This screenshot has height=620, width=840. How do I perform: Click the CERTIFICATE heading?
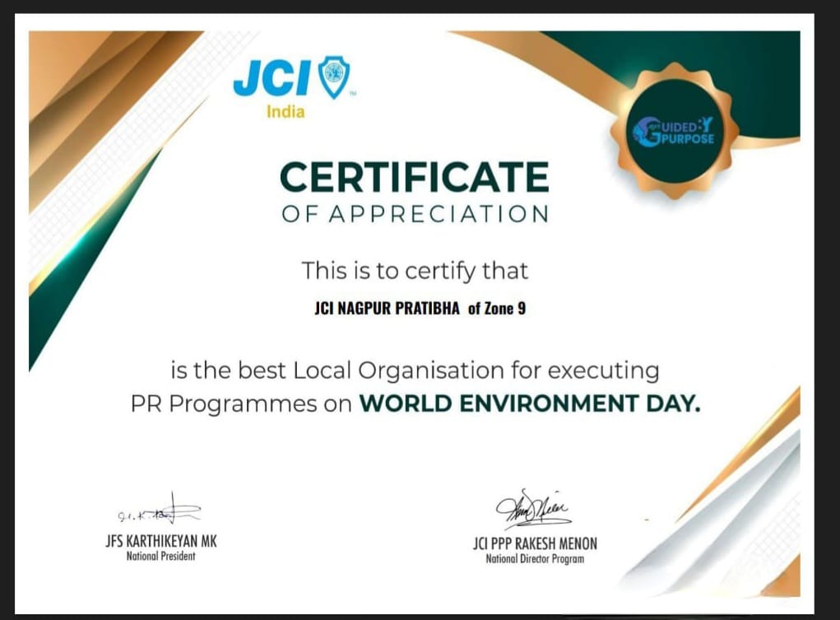pos(414,177)
